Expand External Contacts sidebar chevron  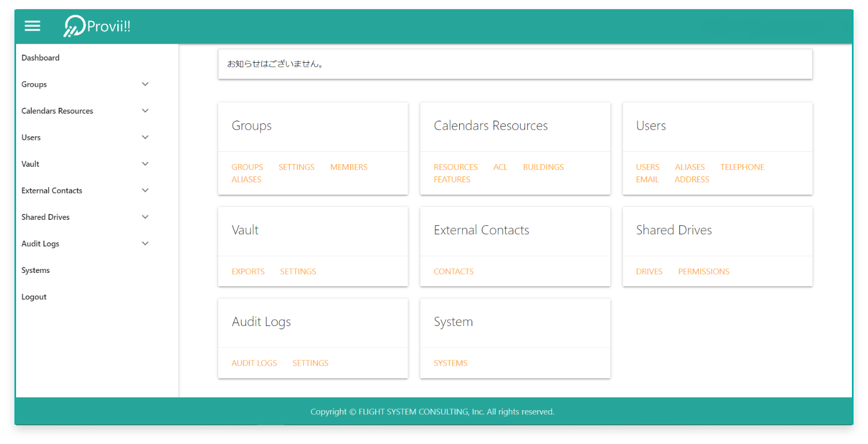coord(145,190)
